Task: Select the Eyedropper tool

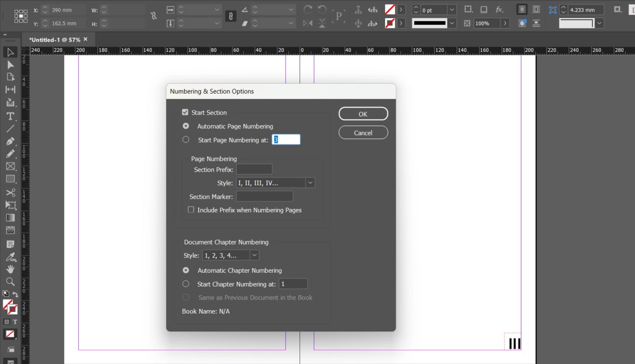Action: 10,257
